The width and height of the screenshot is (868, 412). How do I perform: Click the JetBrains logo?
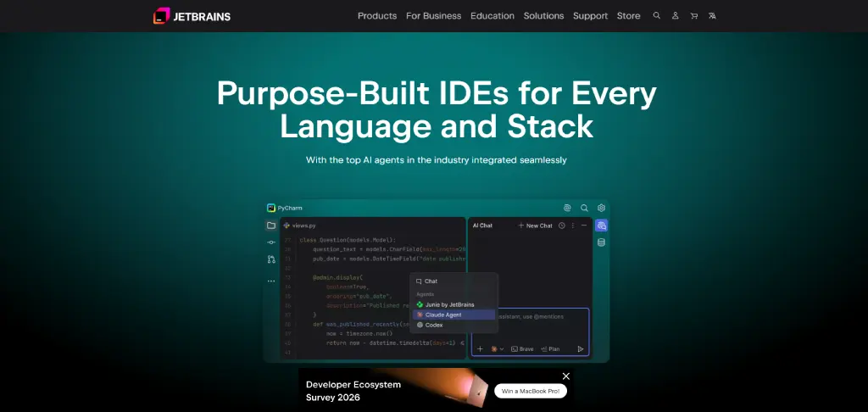[192, 16]
